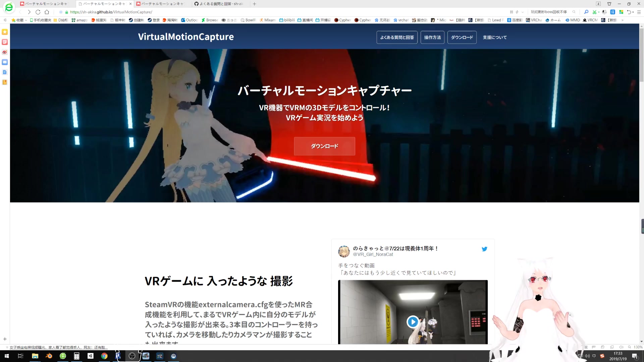This screenshot has height=362, width=644.
Task: Click the undo closed tab icon
Action: click(629, 12)
